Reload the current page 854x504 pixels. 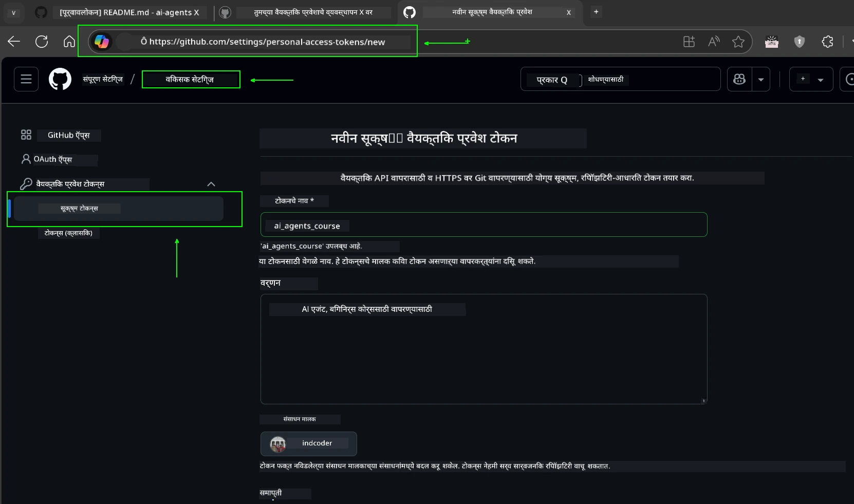pyautogui.click(x=41, y=42)
